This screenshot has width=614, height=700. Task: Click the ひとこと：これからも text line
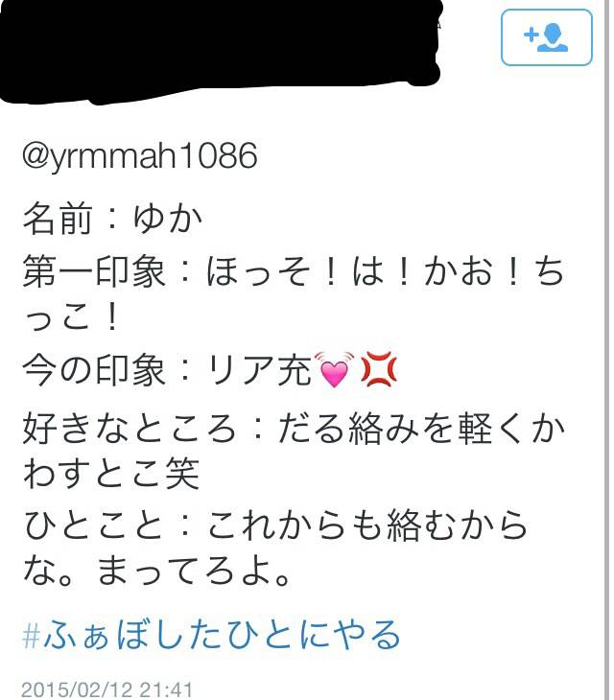[x=275, y=525]
